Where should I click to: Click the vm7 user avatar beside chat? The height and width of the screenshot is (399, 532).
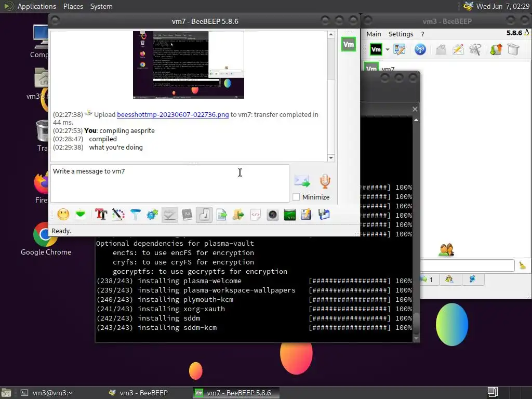tap(349, 44)
